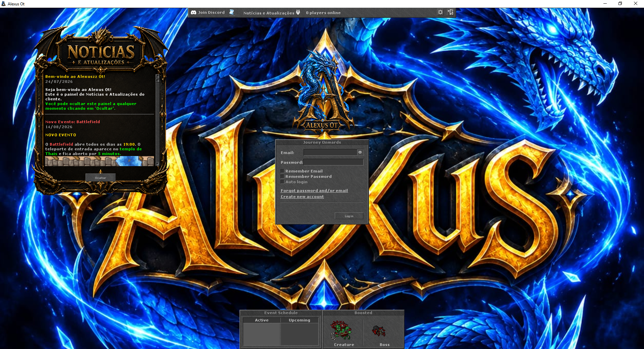Focus the Email input field
Screen dimensions: 644x349
[330, 152]
